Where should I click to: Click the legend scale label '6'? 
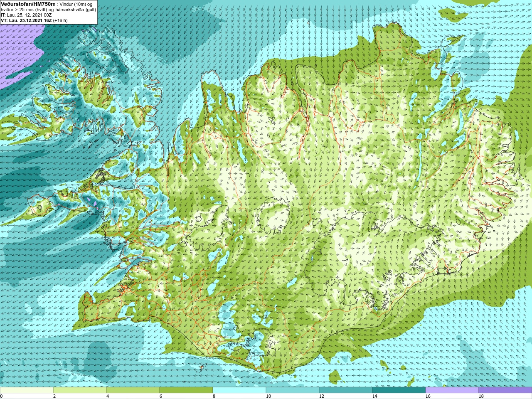click(x=161, y=396)
